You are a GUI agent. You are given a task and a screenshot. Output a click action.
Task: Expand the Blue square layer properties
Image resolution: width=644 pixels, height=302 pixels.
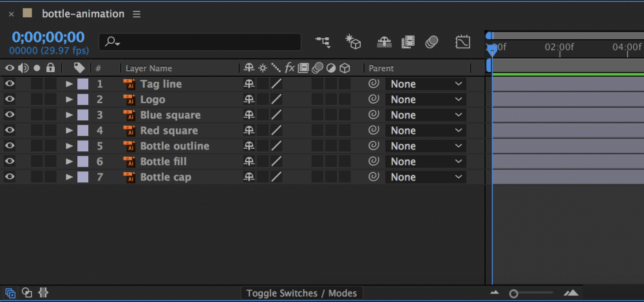tap(69, 115)
